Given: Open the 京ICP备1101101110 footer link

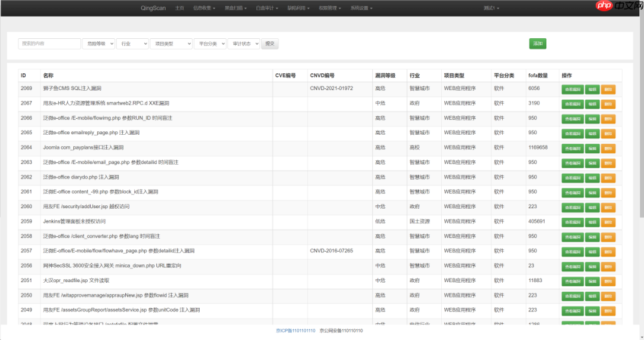Looking at the screenshot, I should [x=296, y=330].
